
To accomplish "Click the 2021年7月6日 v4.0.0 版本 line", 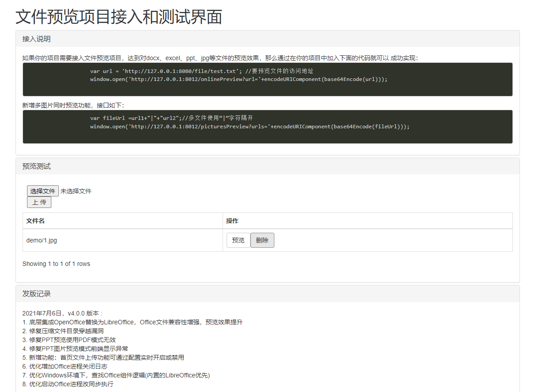I will coord(62,313).
